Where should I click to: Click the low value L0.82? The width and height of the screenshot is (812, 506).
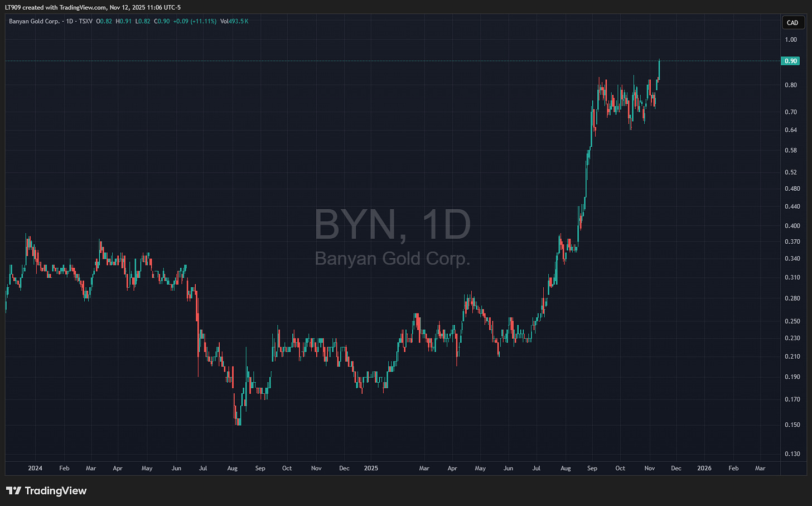point(143,21)
